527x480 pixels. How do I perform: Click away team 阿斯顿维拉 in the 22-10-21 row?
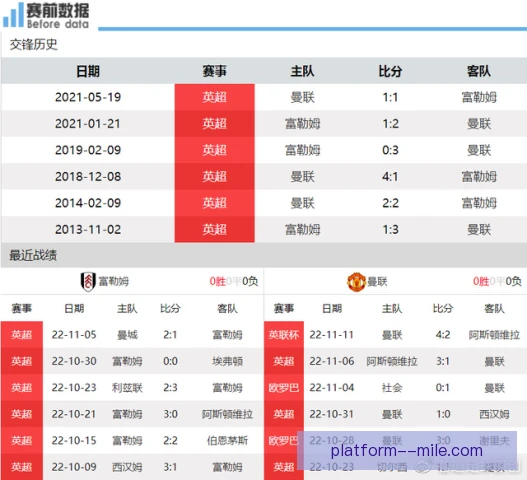tap(228, 414)
